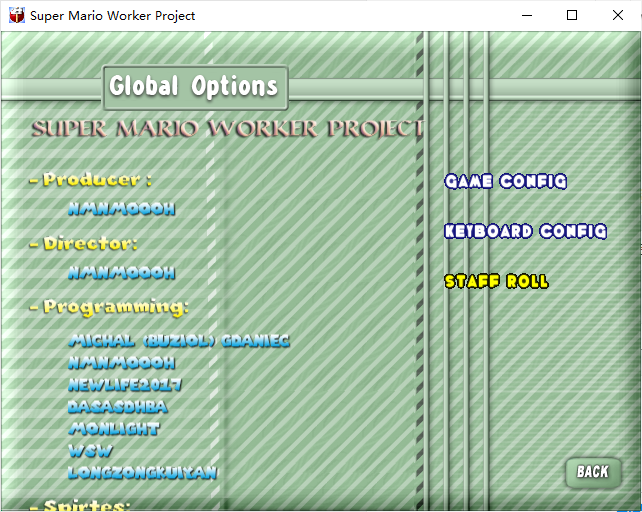Click the window title bar text

click(113, 16)
